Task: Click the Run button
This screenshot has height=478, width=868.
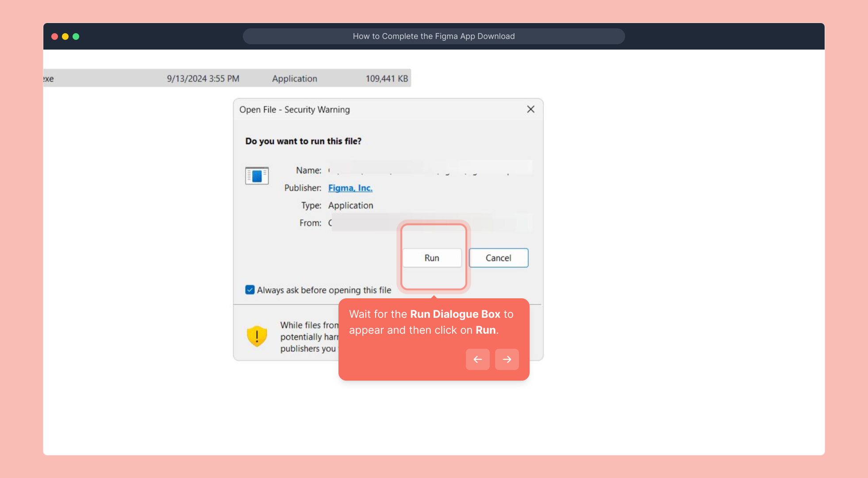Action: tap(432, 258)
